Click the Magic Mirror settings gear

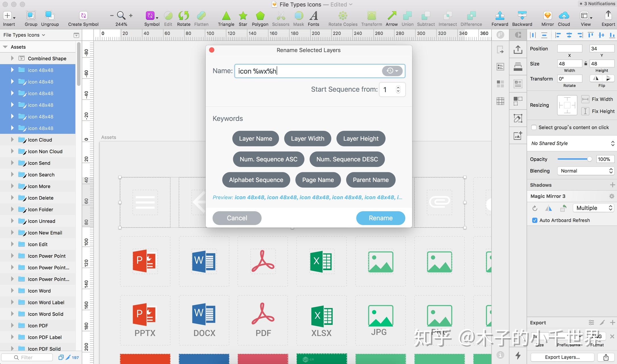(612, 196)
